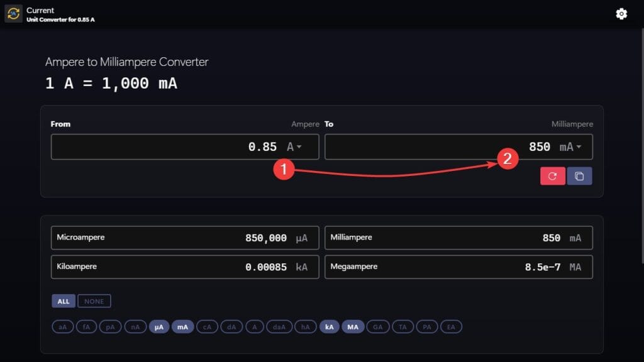The image size is (644, 362).
Task: Toggle the A unit chip
Action: (255, 327)
